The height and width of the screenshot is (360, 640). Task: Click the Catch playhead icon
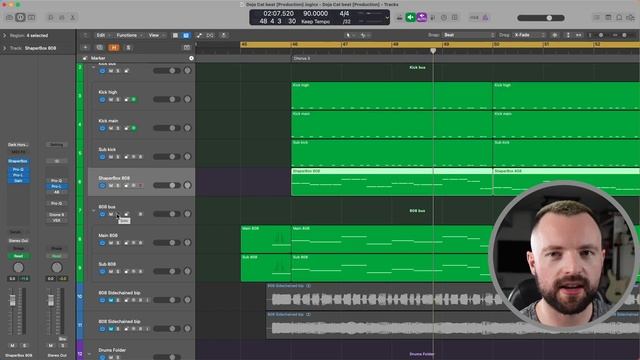tap(224, 36)
